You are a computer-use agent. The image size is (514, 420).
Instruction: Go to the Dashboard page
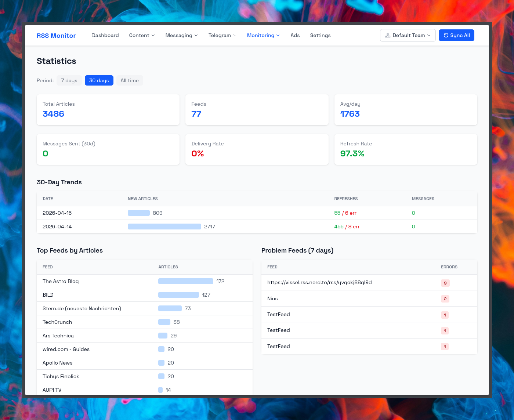105,35
